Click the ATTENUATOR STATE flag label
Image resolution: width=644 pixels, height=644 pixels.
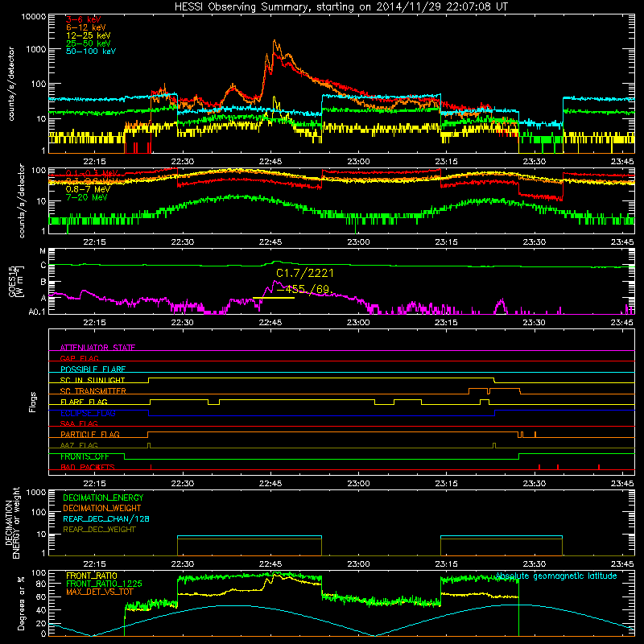pyautogui.click(x=97, y=348)
